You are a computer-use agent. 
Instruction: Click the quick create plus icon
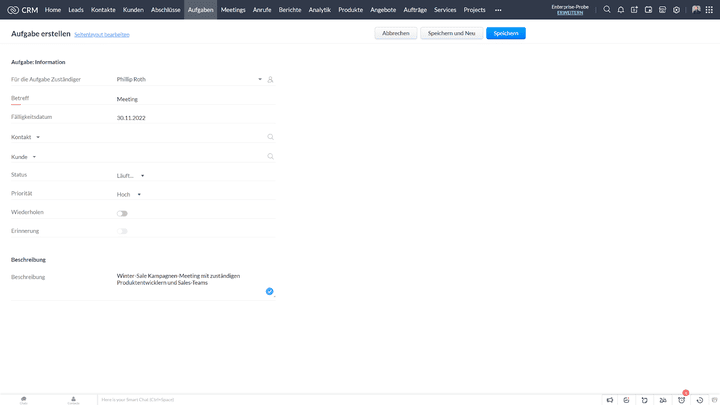point(634,10)
